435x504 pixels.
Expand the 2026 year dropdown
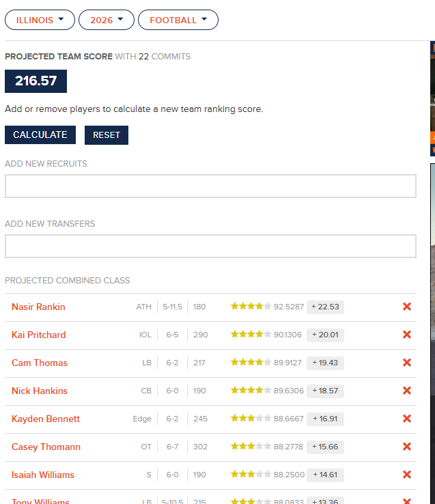click(x=107, y=20)
